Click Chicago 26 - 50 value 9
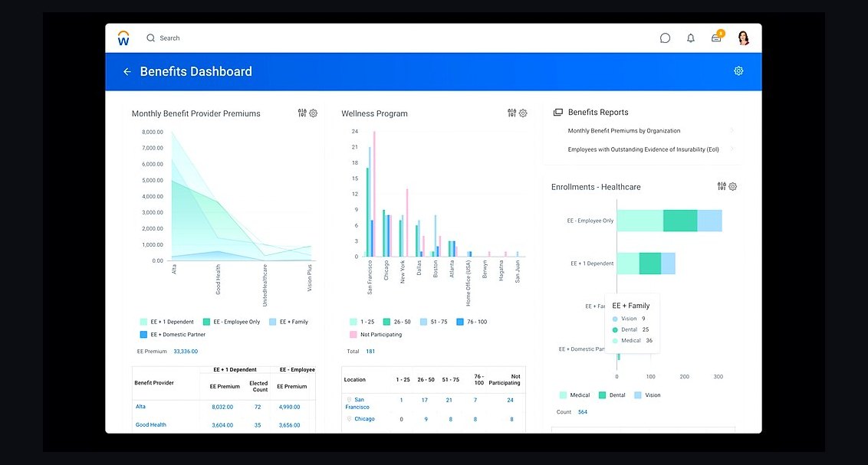This screenshot has width=868, height=465. pyautogui.click(x=426, y=420)
